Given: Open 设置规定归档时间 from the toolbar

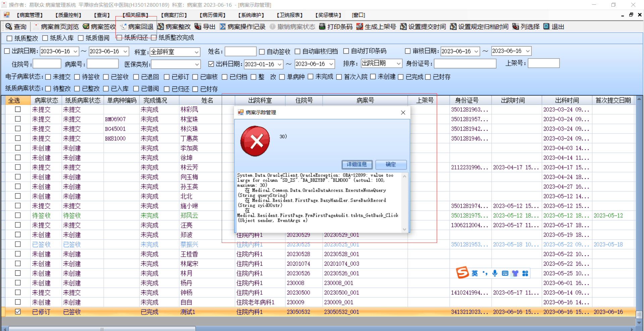Looking at the screenshot, I should point(479,26).
